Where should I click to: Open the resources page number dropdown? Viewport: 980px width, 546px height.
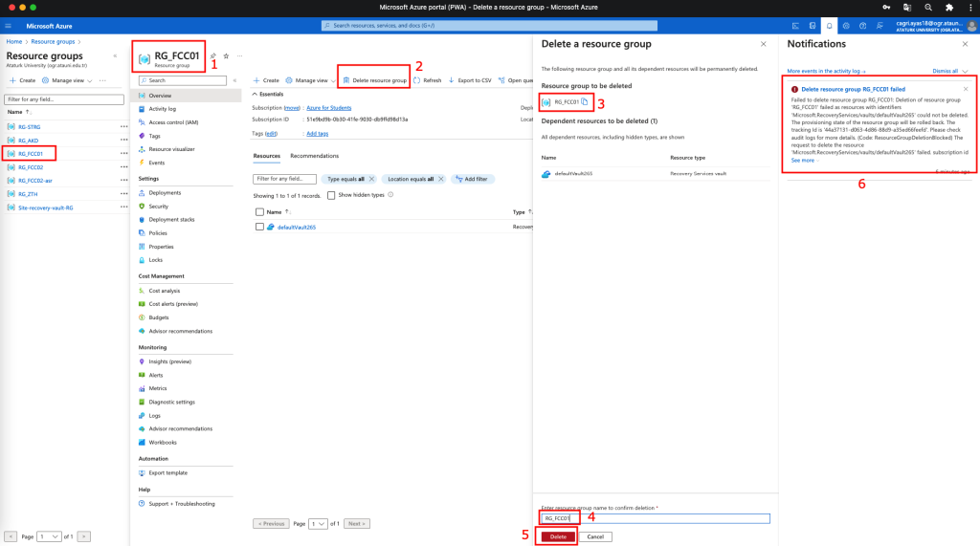(x=320, y=523)
